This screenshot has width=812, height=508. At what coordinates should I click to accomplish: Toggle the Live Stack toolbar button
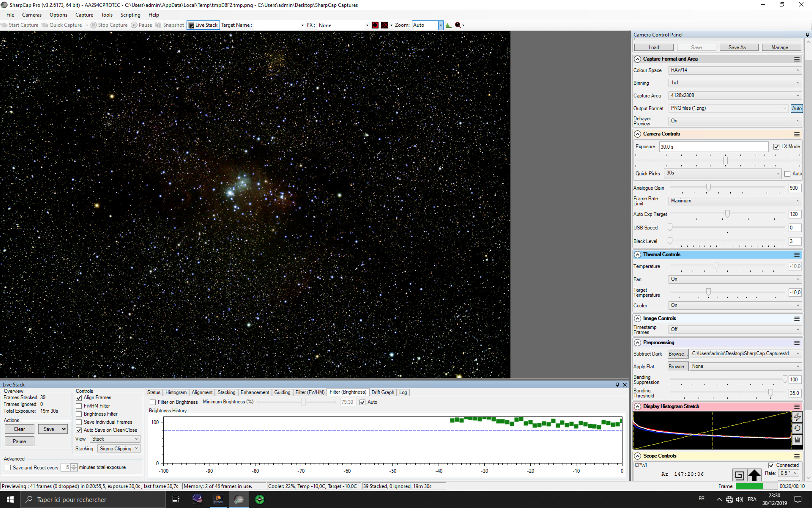[203, 25]
